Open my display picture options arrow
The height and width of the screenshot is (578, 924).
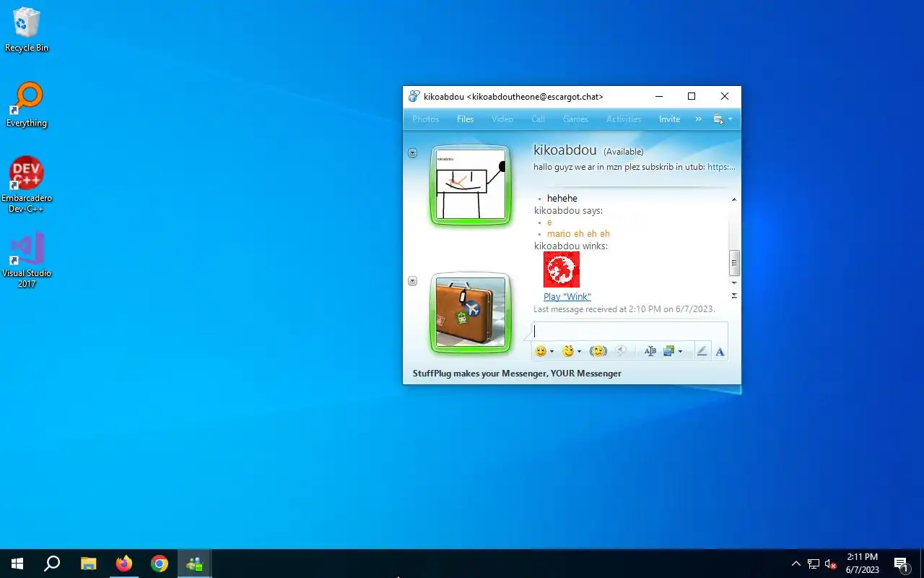click(x=412, y=280)
